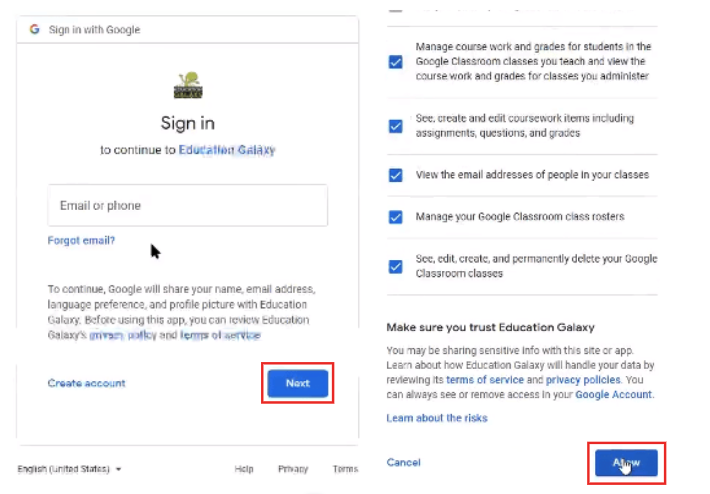Open the English (United States) language dropdown

tap(69, 469)
